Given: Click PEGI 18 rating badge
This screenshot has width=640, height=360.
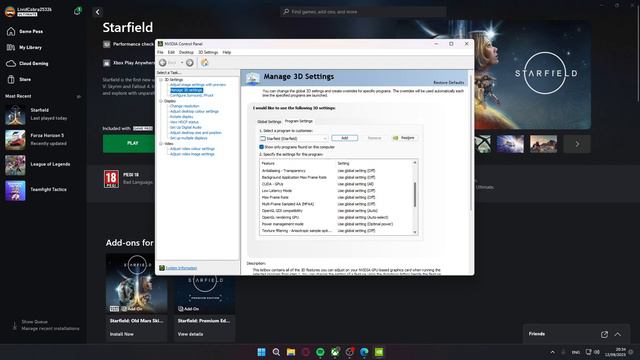Looking at the screenshot, I should (x=111, y=179).
